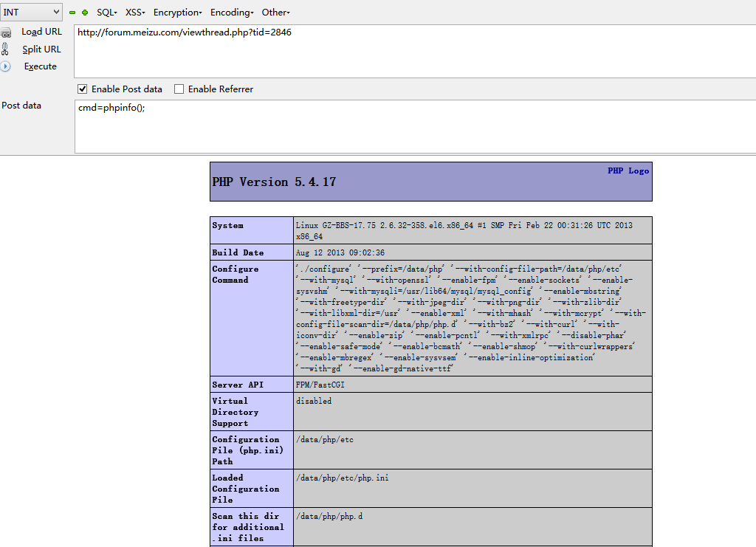Screen dimensions: 756x547
Task: Open the SQL menu
Action: coord(106,13)
